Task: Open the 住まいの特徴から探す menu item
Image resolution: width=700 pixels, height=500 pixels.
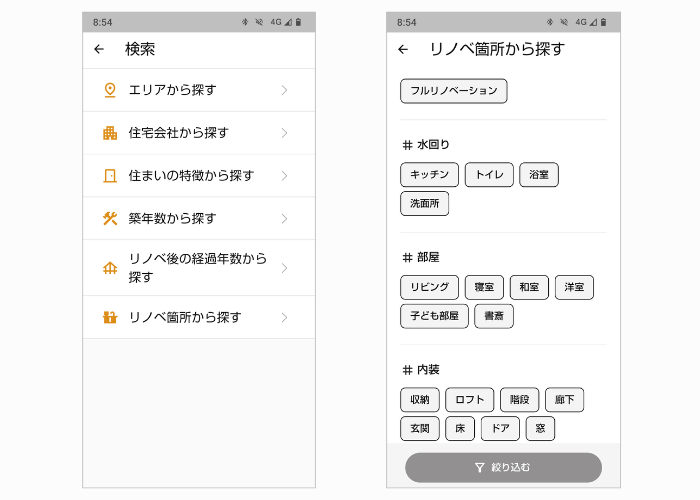Action: (192, 176)
